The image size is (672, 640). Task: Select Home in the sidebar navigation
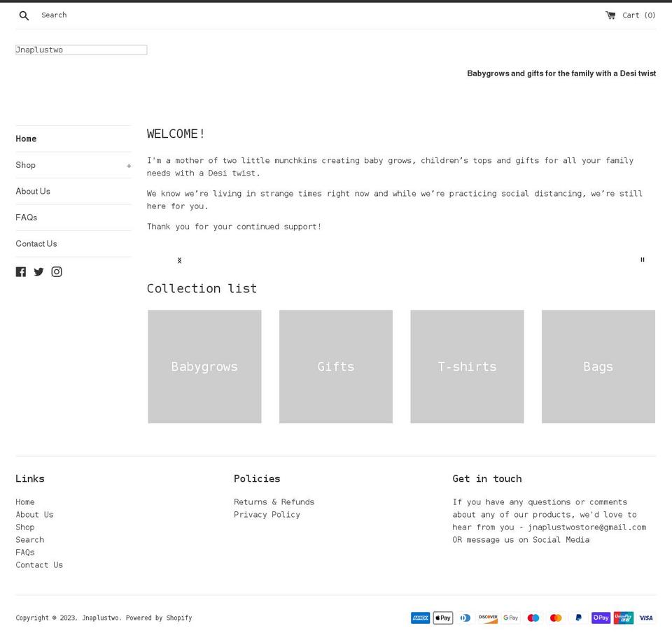(26, 138)
